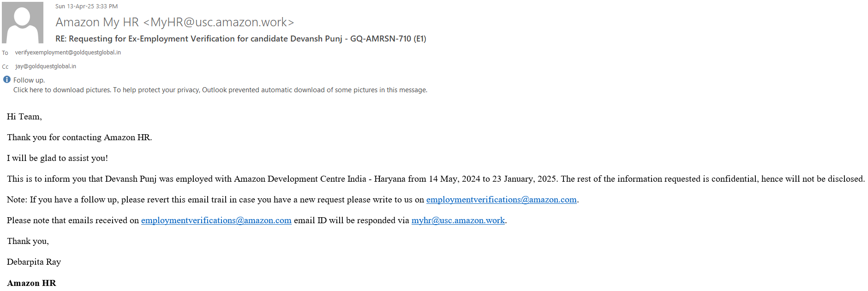Click the bold Amazon HR signature text
The image size is (868, 291).
point(31,283)
